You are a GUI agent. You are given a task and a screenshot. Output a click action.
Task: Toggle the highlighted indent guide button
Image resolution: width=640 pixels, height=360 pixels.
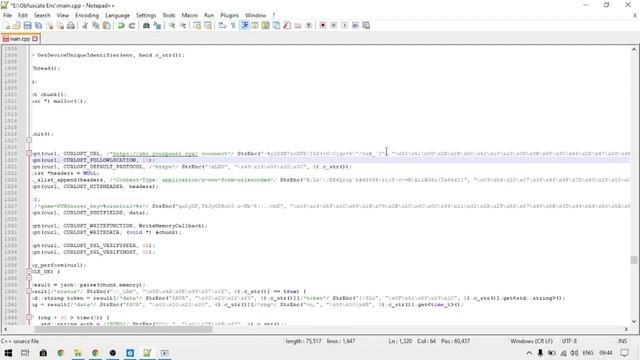[x=244, y=25]
